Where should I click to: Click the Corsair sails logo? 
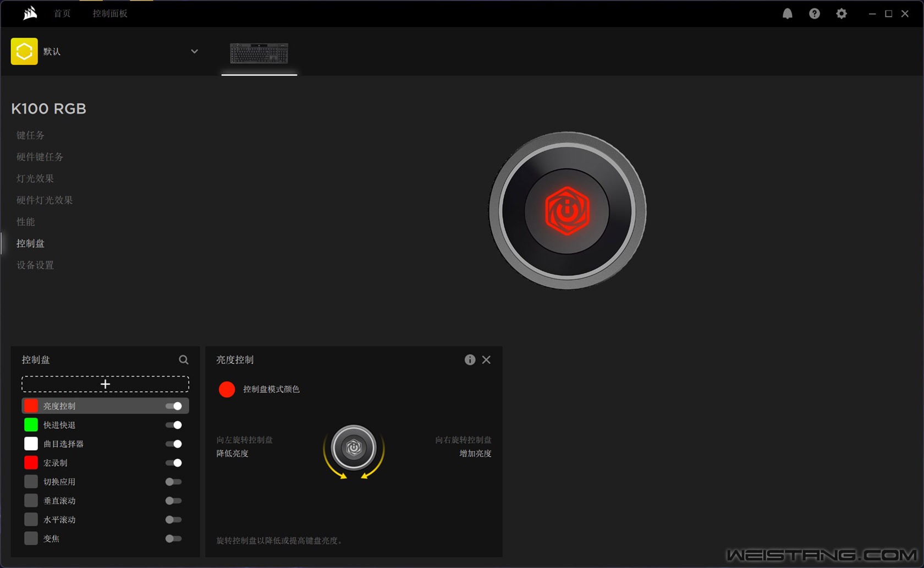click(x=30, y=13)
